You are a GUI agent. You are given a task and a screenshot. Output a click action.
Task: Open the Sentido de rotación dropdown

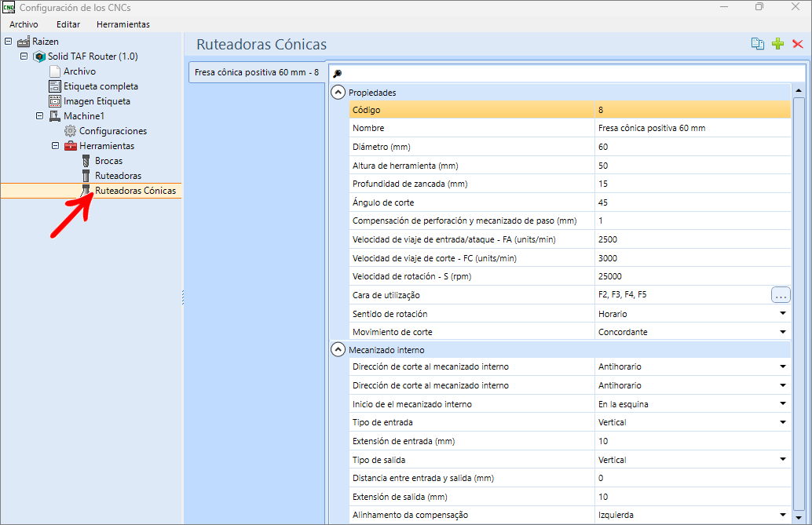(782, 313)
